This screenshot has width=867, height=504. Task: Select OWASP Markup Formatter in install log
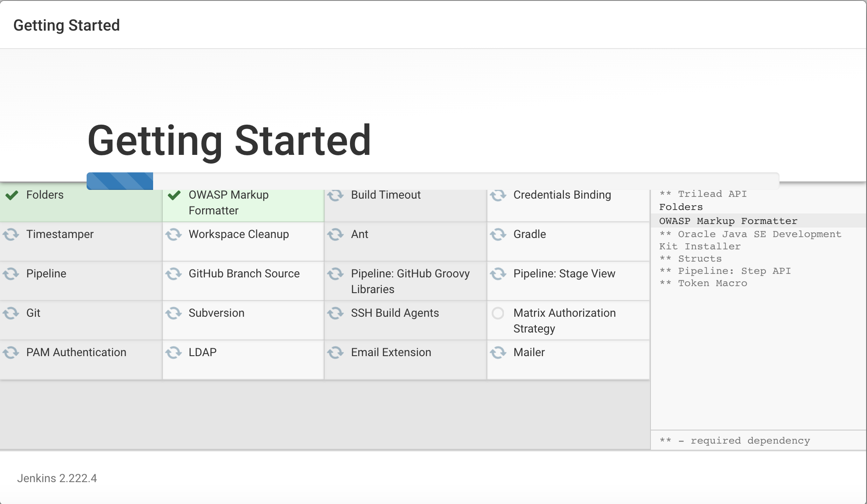728,221
